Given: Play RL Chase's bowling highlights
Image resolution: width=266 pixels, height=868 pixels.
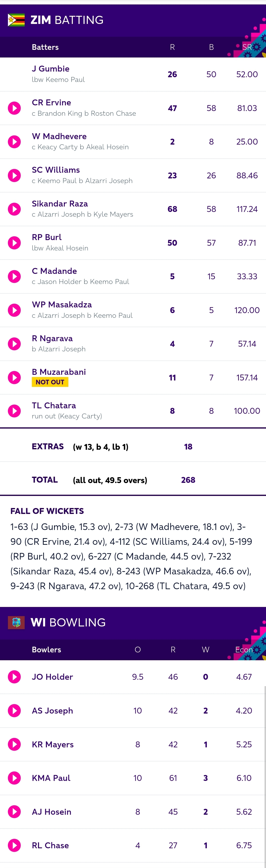Looking at the screenshot, I should tap(14, 845).
